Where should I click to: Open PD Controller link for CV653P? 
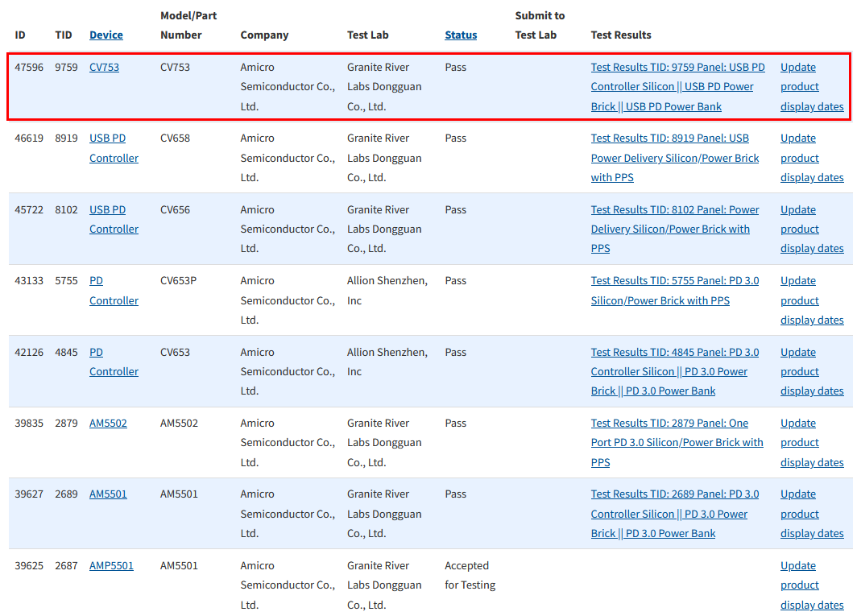(x=114, y=291)
